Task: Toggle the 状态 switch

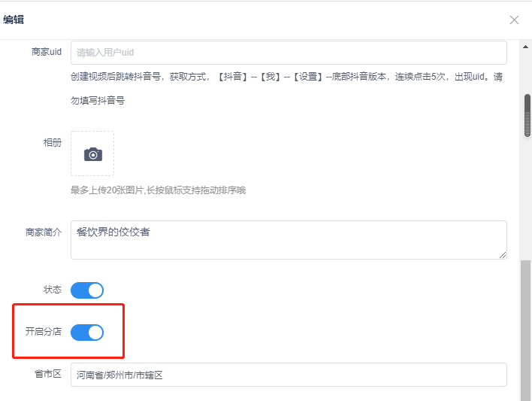Action: [x=87, y=290]
